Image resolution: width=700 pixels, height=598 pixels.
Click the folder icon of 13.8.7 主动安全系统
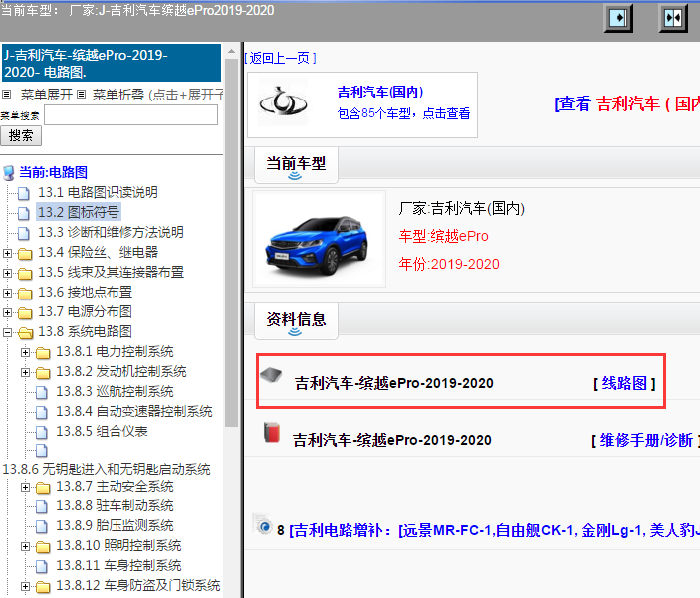click(43, 488)
